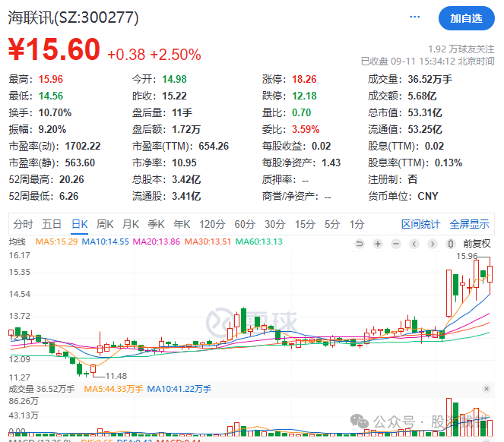Switch to the 五日 five-day tab
504x442 pixels.
coord(52,224)
